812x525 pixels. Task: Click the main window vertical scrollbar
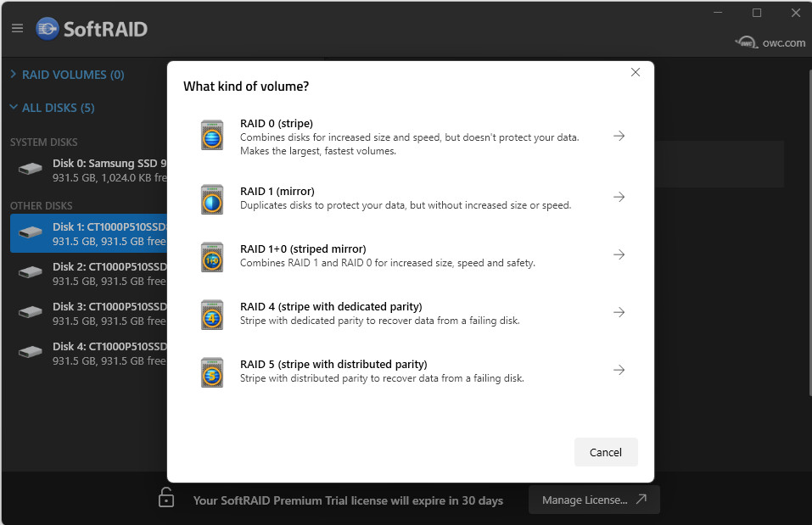(x=810, y=233)
